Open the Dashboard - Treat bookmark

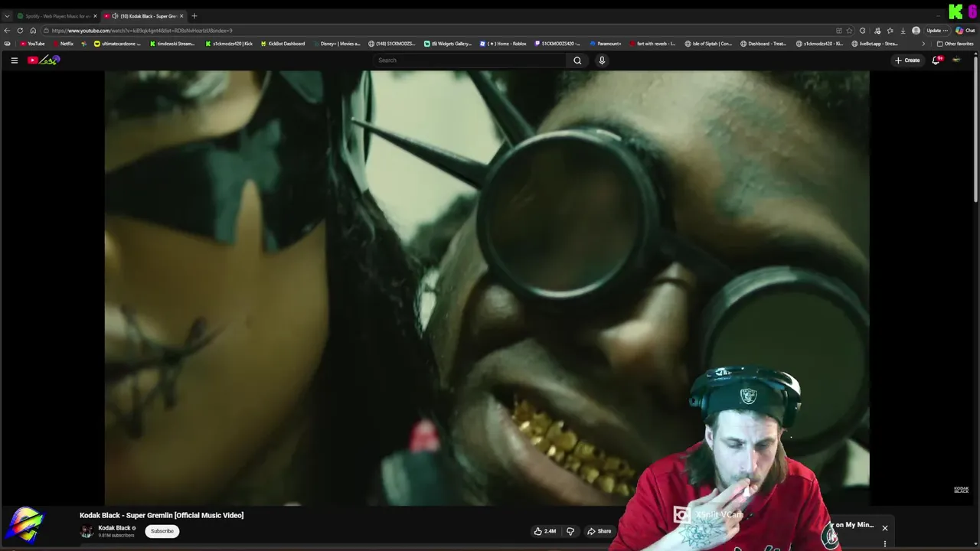(763, 44)
